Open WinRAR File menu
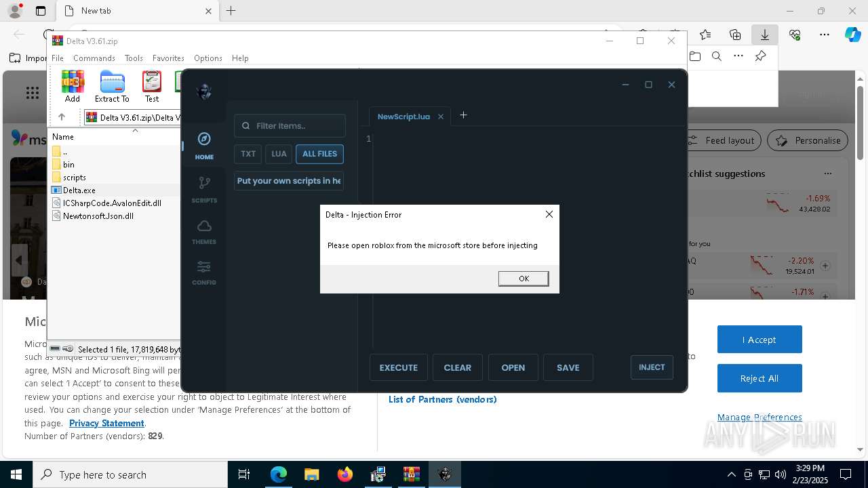Image resolution: width=868 pixels, height=488 pixels. point(58,58)
